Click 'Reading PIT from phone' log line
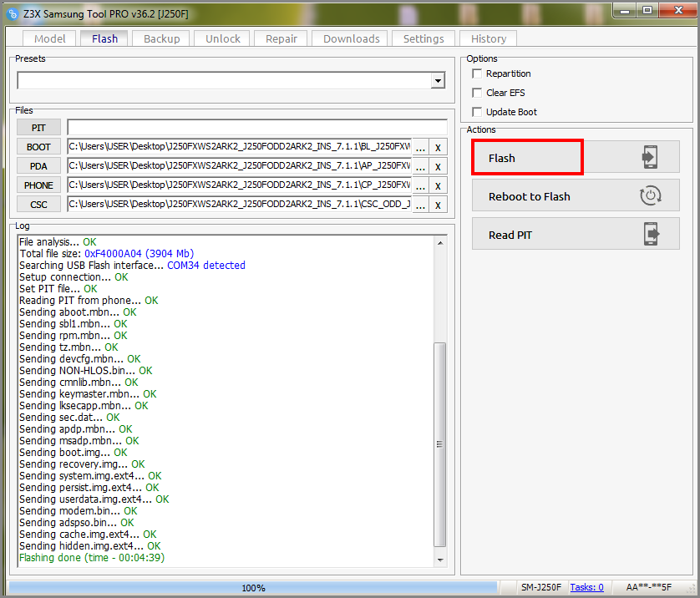The image size is (700, 598). [x=89, y=301]
